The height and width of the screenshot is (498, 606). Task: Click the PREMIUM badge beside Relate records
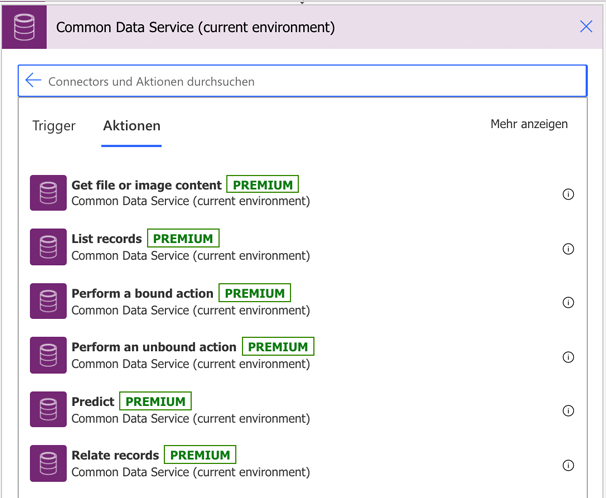tap(200, 455)
